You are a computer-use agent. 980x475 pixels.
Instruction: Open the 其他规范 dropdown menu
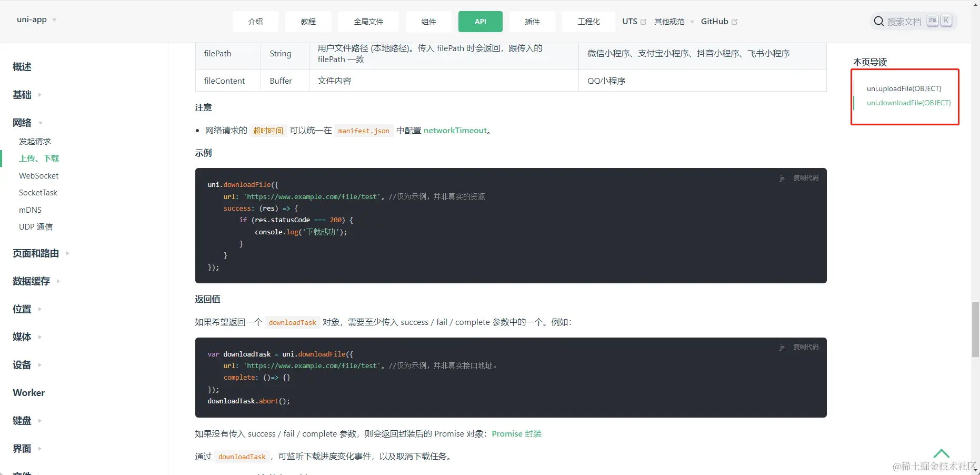[x=674, y=22]
